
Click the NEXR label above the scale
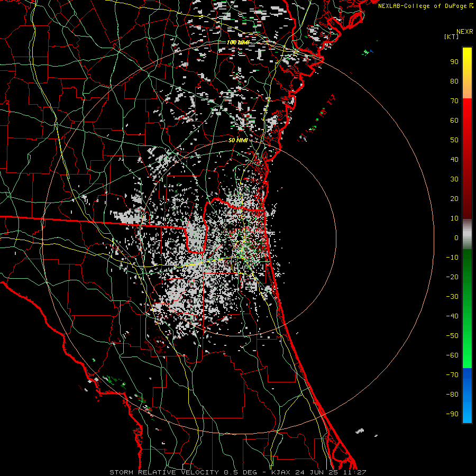click(464, 32)
